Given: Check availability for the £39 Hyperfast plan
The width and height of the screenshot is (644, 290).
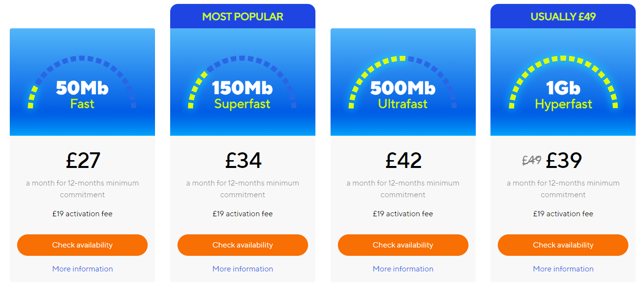Looking at the screenshot, I should (x=563, y=245).
